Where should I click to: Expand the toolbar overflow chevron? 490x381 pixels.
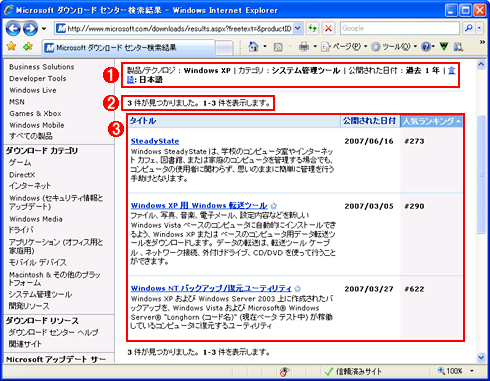(x=482, y=42)
